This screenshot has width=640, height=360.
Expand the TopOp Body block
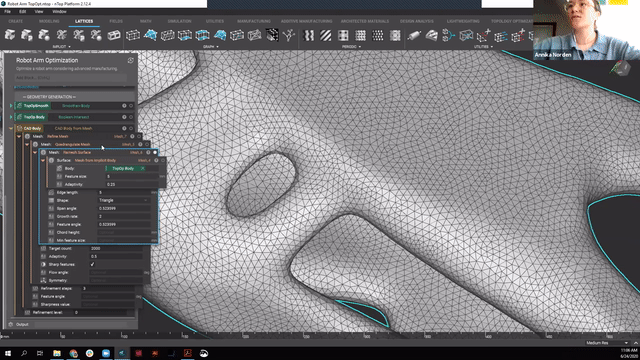(x=11, y=117)
